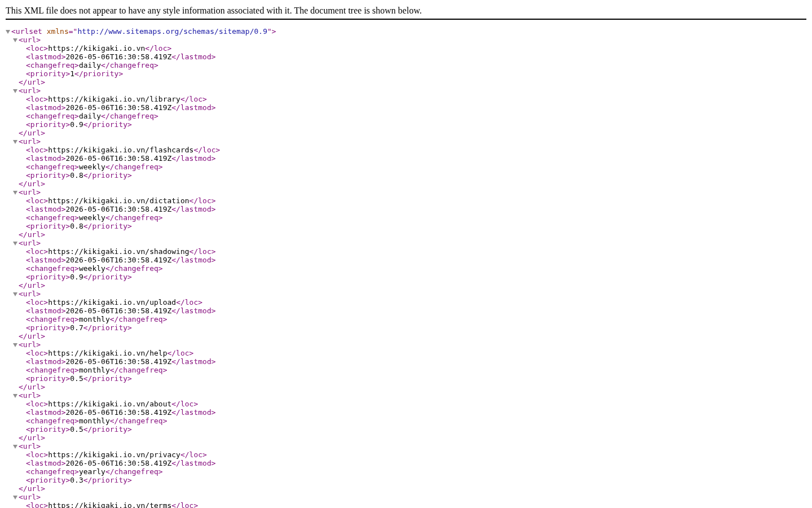Collapse the url node containing /help

point(15,345)
